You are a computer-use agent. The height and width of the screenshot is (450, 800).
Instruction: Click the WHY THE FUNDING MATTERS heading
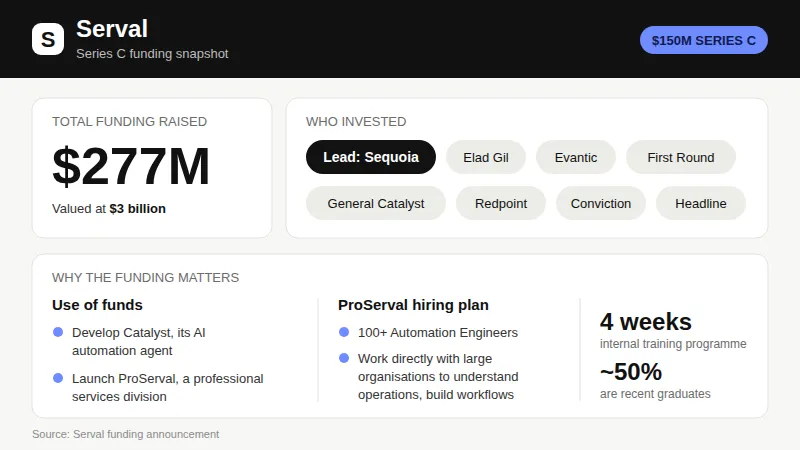pyautogui.click(x=145, y=278)
